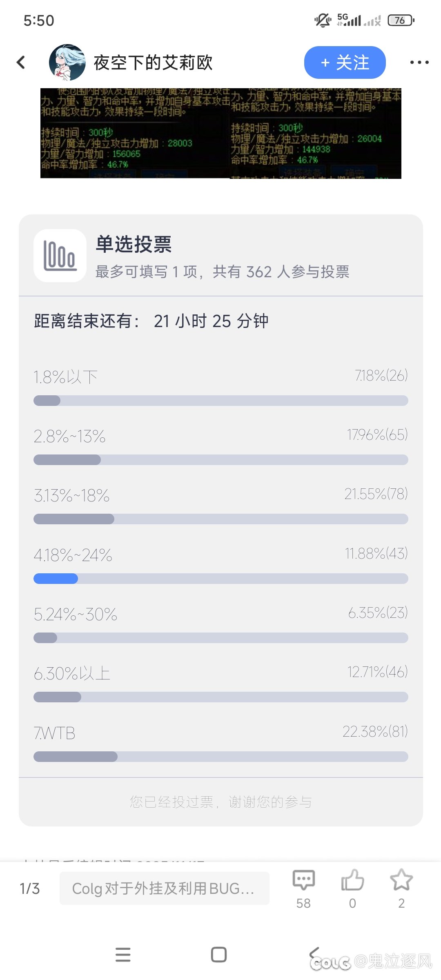Open the author's avatar profile

[x=67, y=62]
